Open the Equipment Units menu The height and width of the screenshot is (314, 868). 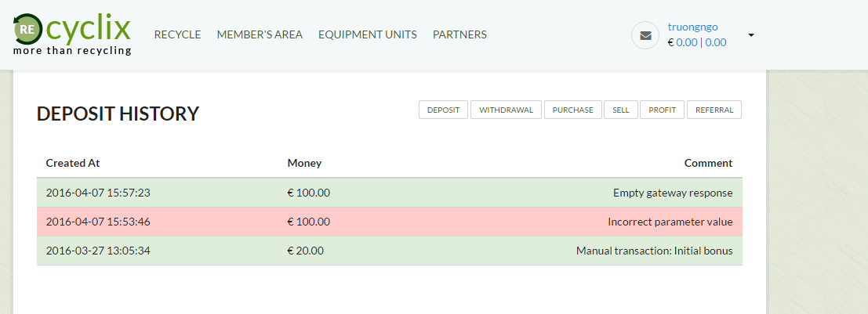point(368,34)
